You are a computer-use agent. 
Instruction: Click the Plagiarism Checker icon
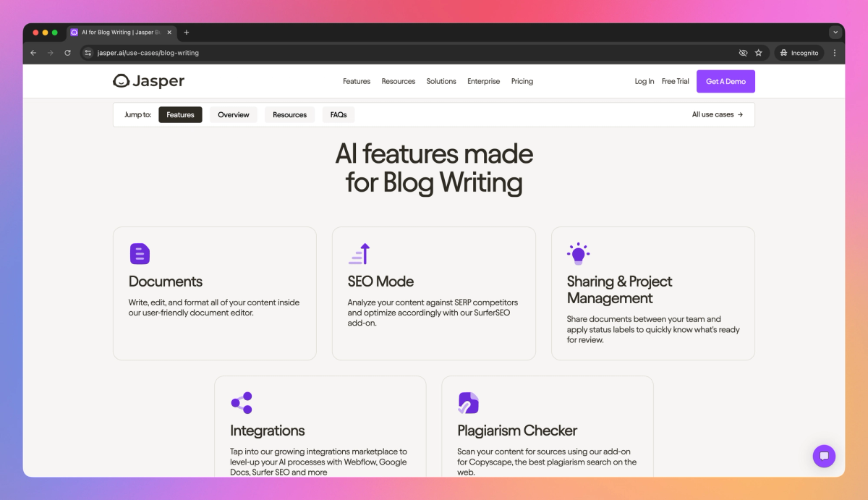[468, 403]
